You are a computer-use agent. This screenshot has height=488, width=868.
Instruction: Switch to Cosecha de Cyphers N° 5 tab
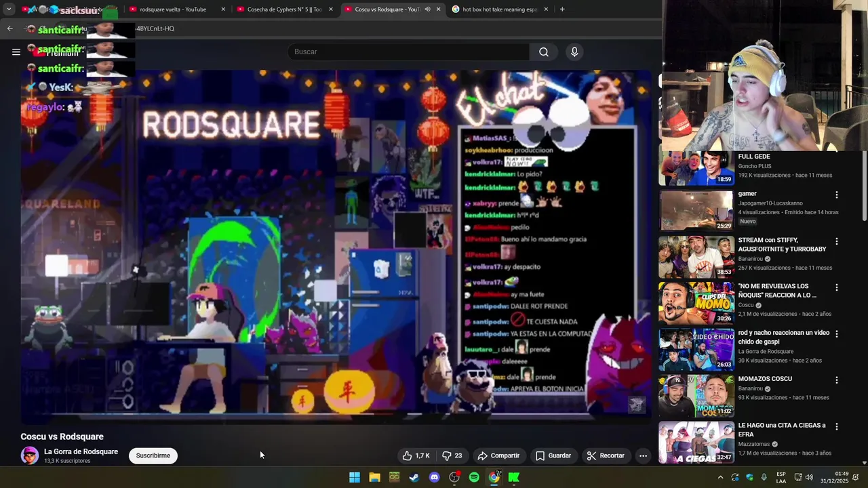pos(285,9)
